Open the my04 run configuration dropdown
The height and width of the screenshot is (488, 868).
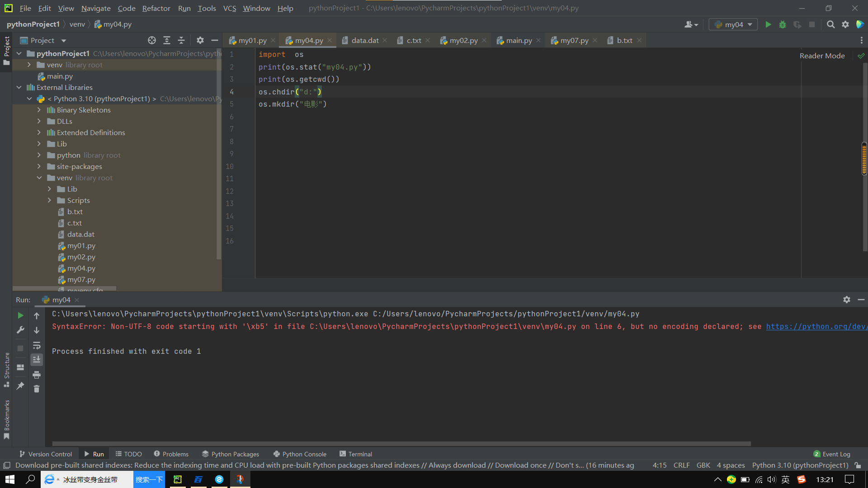point(733,24)
